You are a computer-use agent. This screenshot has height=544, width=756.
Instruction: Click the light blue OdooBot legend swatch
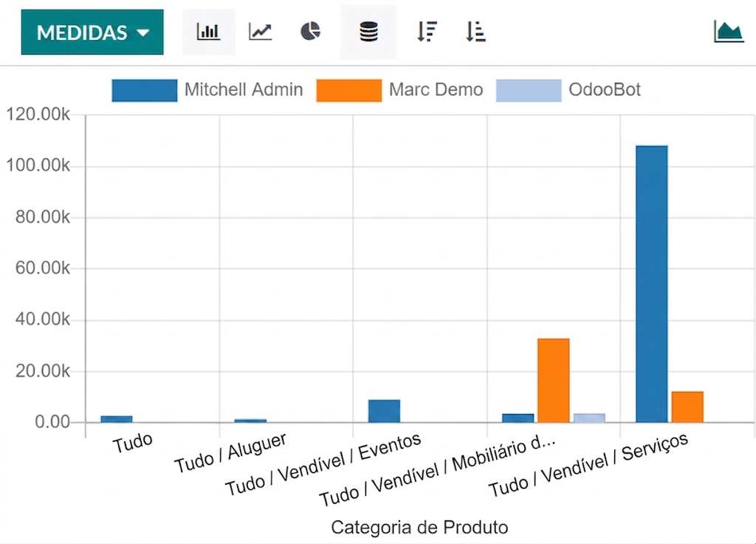529,90
